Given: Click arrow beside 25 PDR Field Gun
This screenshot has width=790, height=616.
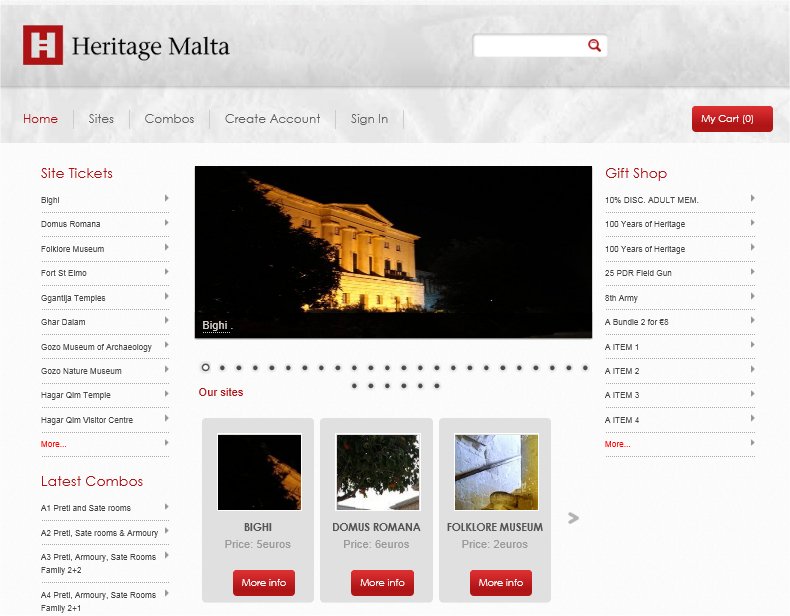Looking at the screenshot, I should click(x=752, y=272).
